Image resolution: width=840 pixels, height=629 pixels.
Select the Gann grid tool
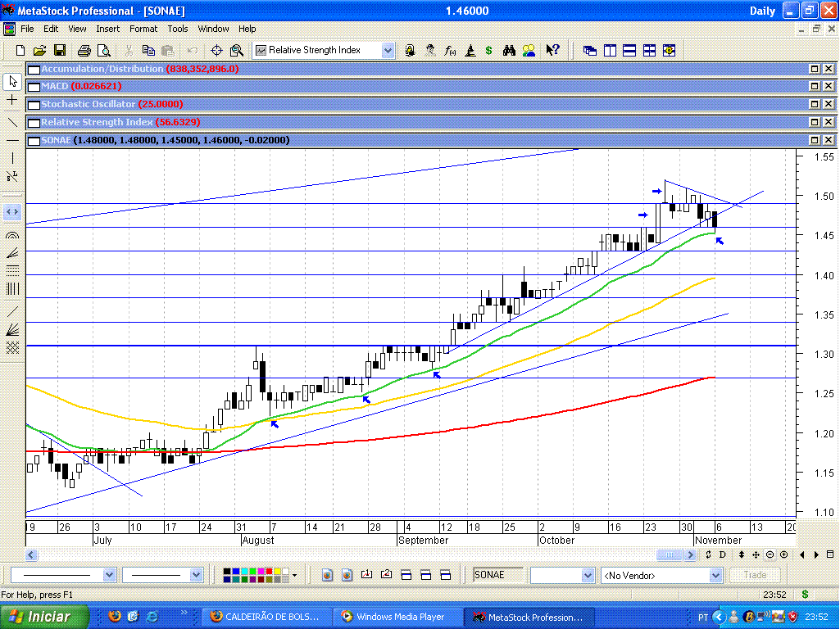(12, 348)
